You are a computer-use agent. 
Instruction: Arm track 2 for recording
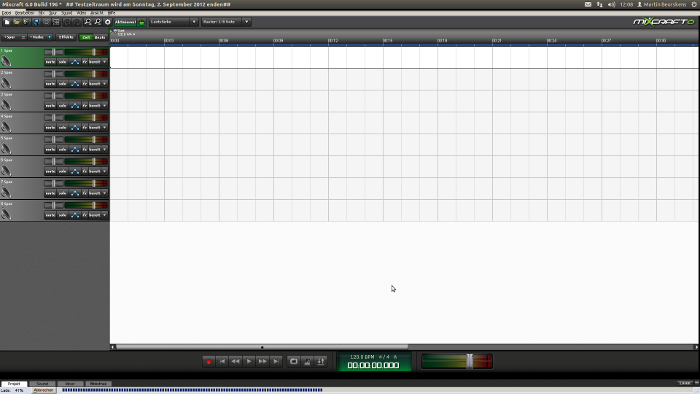(x=95, y=84)
